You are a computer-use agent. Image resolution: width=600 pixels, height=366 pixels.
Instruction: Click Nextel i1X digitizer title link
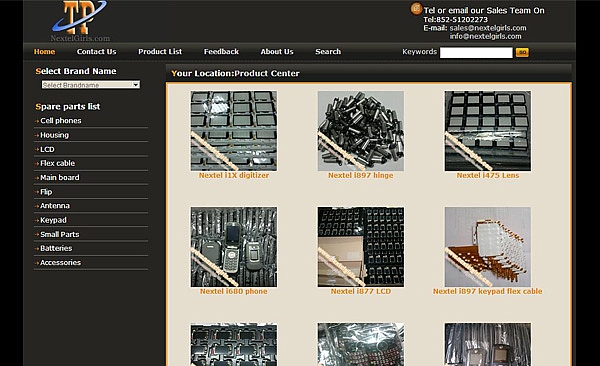234,175
